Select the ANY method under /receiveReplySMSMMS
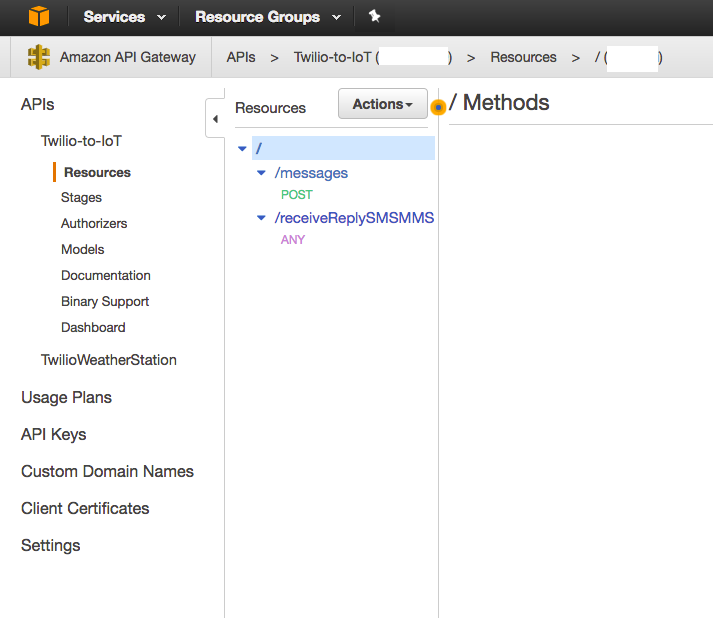The image size is (713, 618). coord(292,240)
